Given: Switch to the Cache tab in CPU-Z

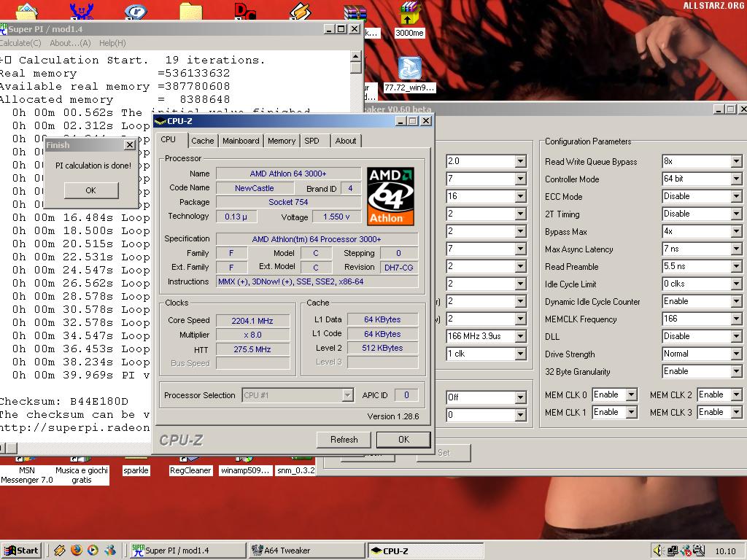Looking at the screenshot, I should pos(203,141).
